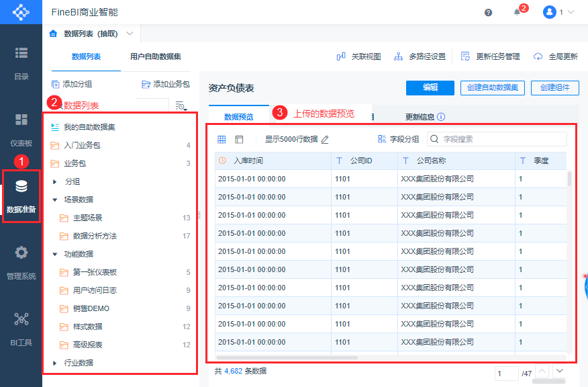Screen dimensions: 588x387
Task: Click the 字段分组 field grouping icon
Action: [382, 139]
